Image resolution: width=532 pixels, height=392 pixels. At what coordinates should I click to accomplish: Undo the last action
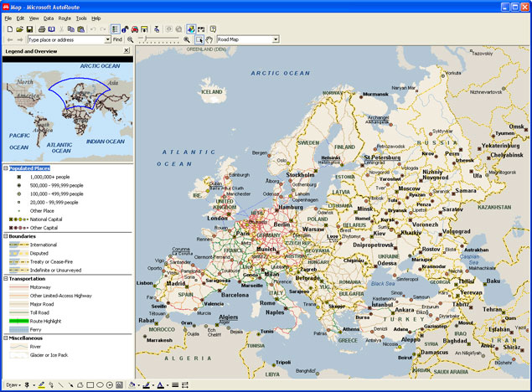pyautogui.click(x=93, y=29)
